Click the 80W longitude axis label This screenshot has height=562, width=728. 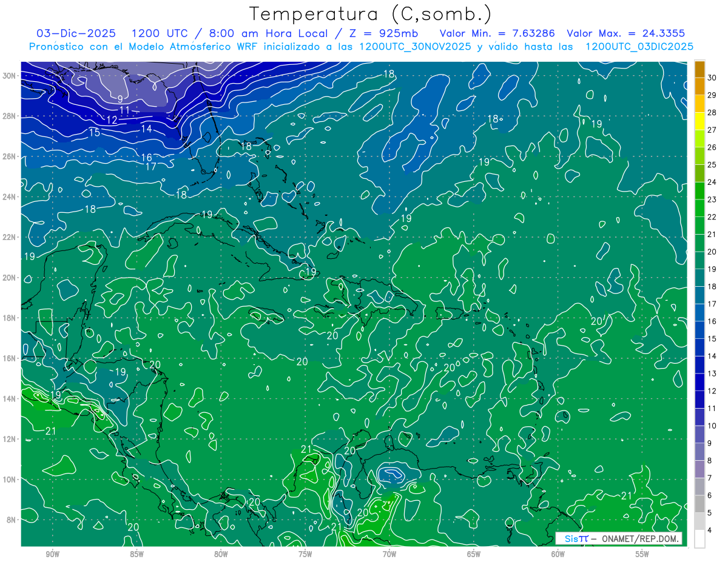(x=221, y=554)
